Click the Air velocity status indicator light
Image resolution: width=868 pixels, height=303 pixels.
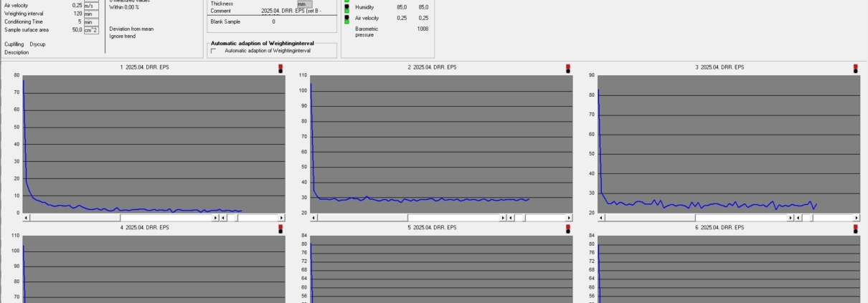coord(347,18)
